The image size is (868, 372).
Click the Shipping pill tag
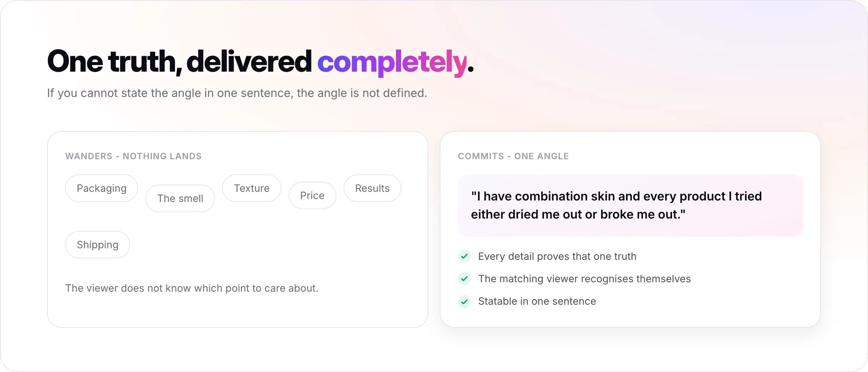(x=98, y=245)
